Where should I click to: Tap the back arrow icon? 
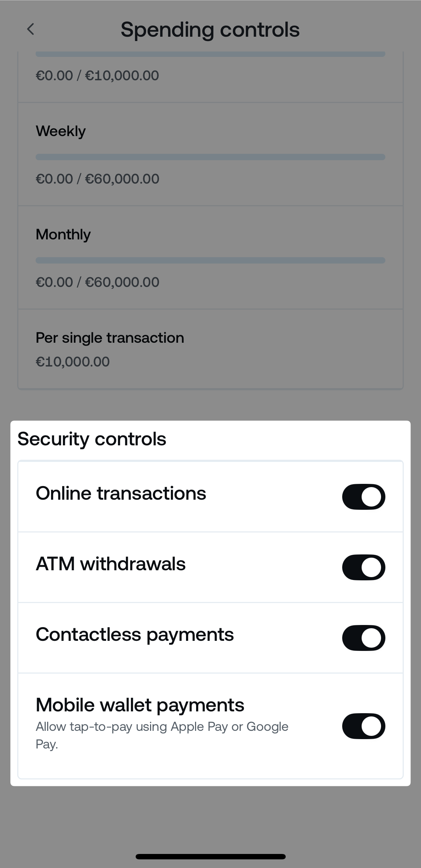31,29
